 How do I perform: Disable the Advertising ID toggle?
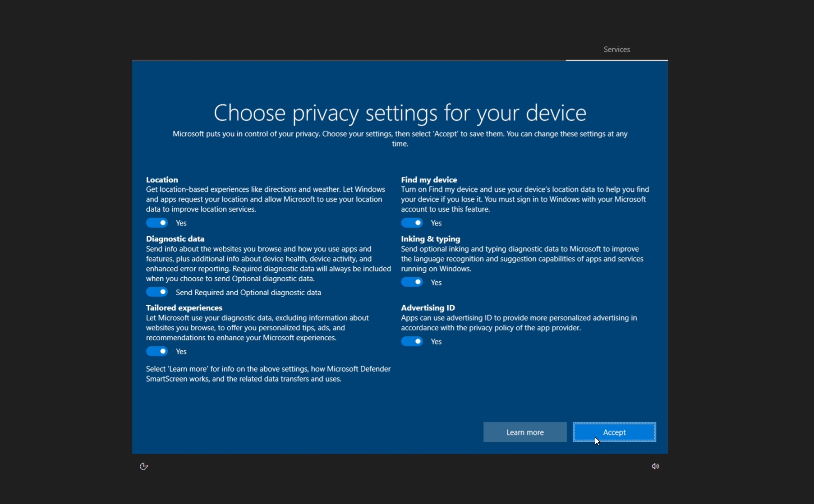[x=412, y=341]
